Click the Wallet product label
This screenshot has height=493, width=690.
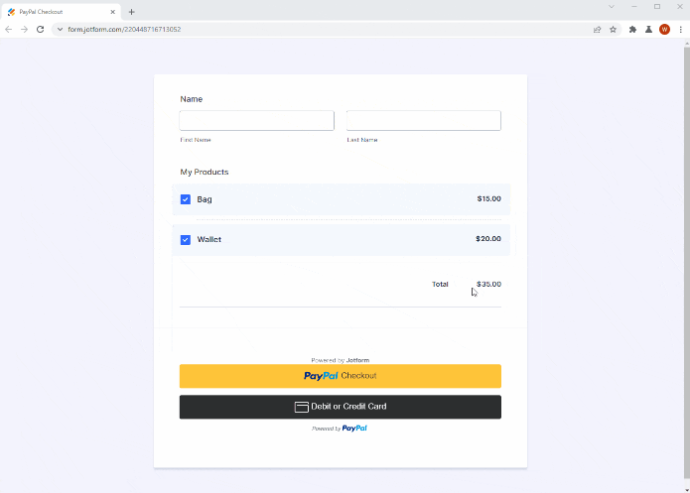(x=209, y=239)
